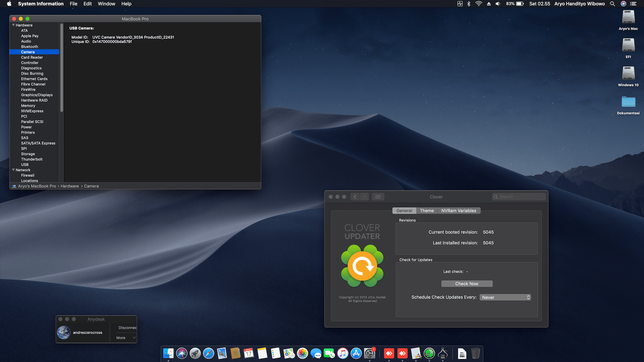Click Show All grid button in Clover
The image size is (644, 362).
(x=378, y=197)
